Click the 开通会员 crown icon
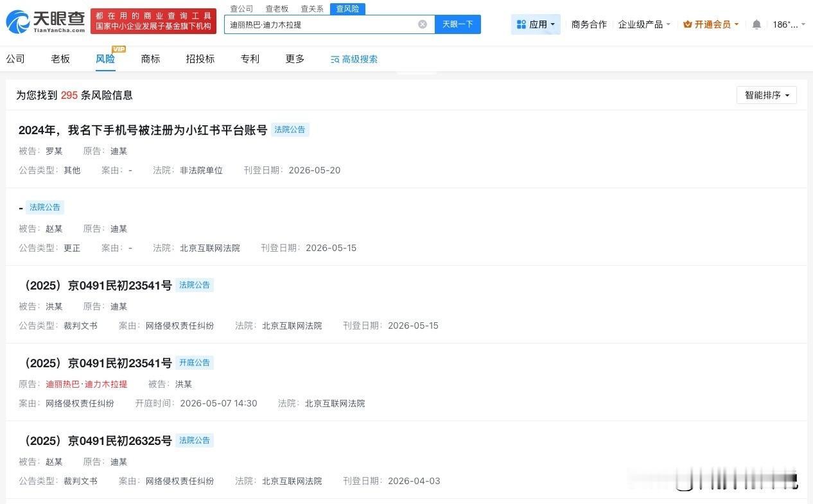 coord(688,24)
